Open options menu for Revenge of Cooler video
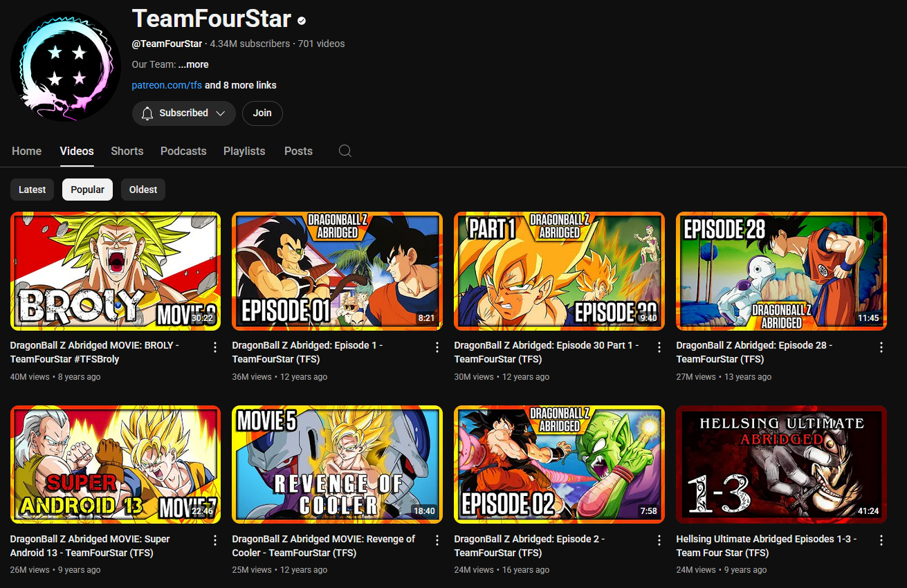Screen dimensions: 907x588 pos(437,540)
